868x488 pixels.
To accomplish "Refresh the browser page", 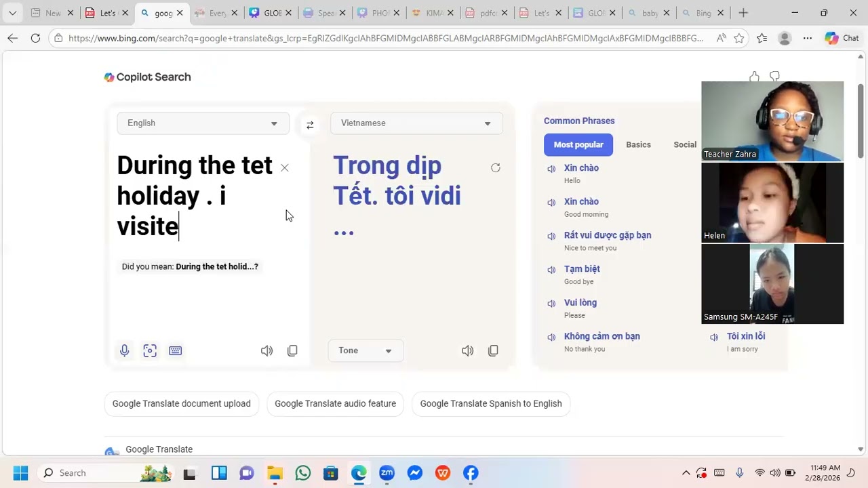I will [35, 38].
